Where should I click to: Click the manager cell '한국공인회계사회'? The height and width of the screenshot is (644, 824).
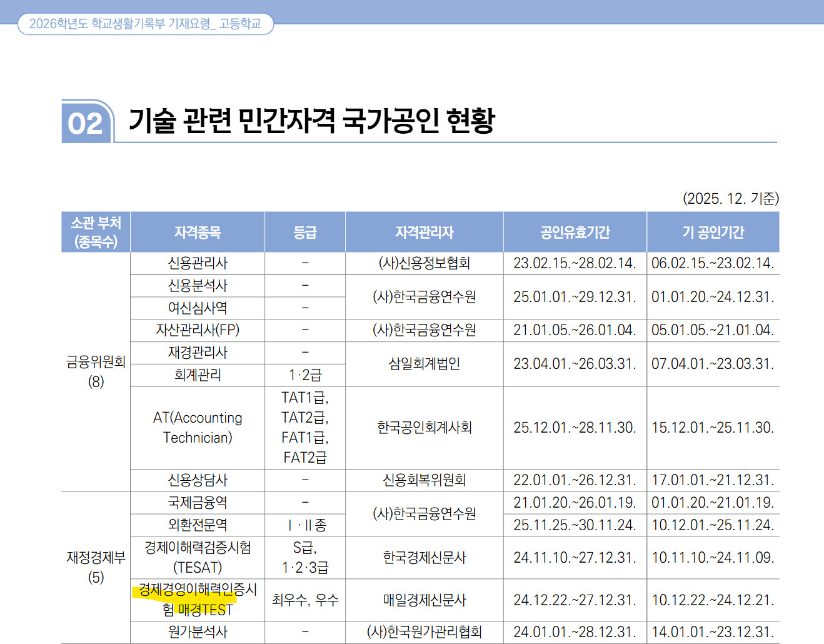(425, 428)
